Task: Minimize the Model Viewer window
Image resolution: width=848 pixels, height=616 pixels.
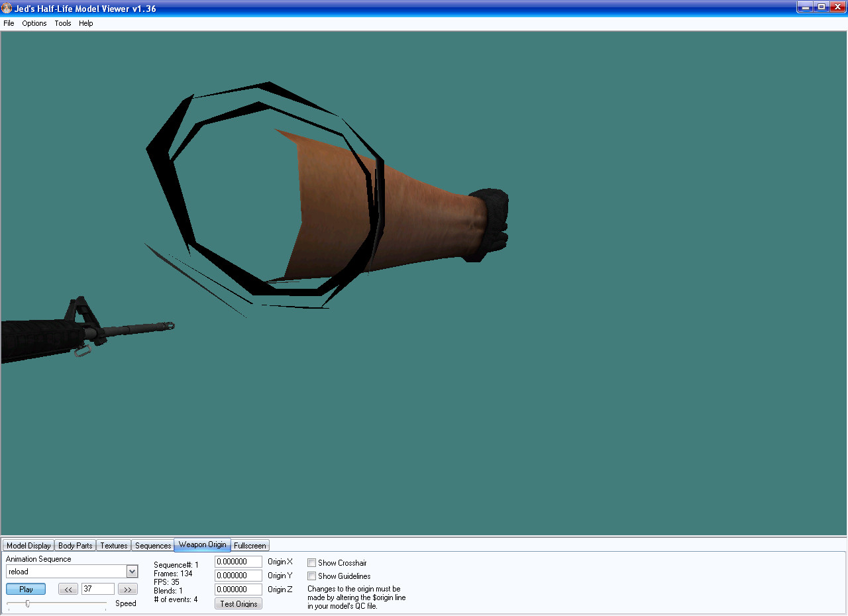Action: [805, 7]
